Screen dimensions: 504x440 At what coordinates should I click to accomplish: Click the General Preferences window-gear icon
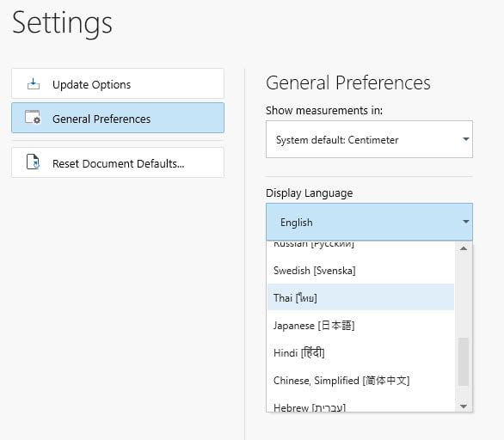33,118
